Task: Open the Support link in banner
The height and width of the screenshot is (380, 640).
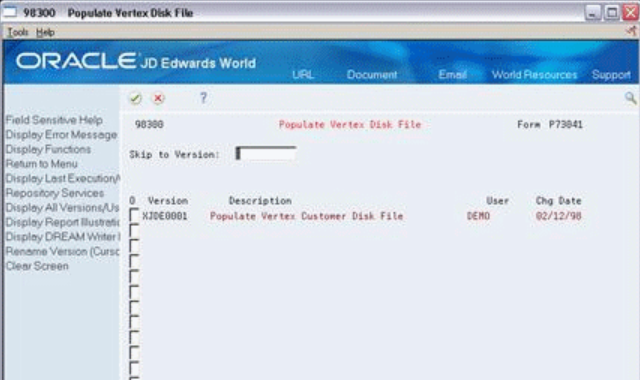Action: coord(611,75)
